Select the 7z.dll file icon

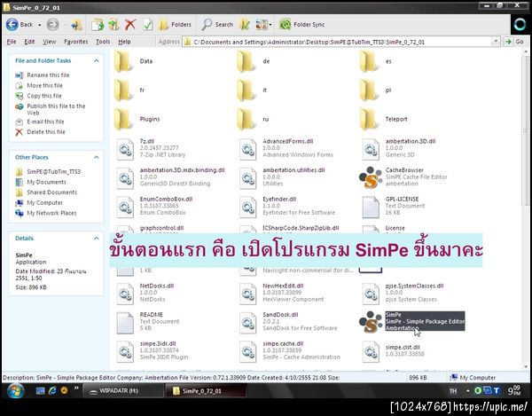(x=125, y=149)
